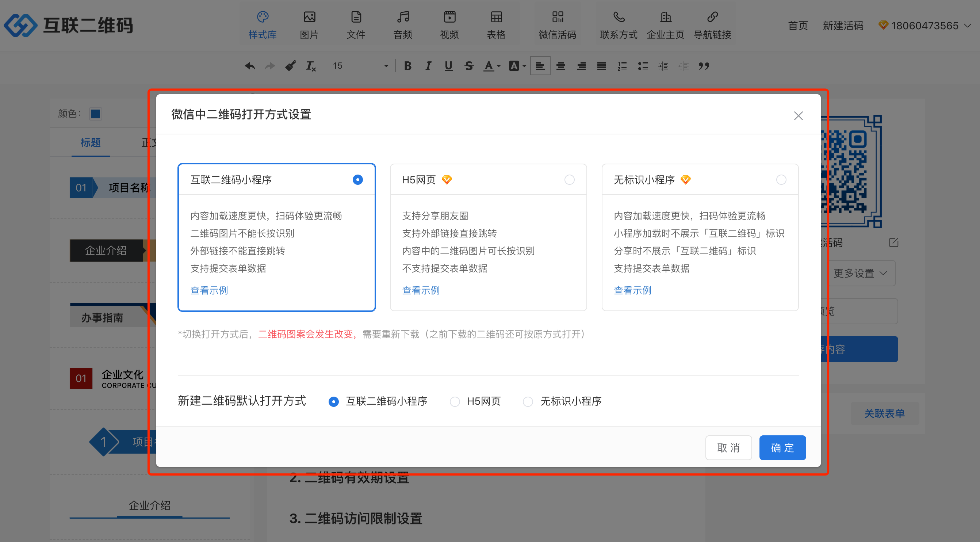Set default open mode to 无标识小程序
This screenshot has width=980, height=542.
(528, 401)
